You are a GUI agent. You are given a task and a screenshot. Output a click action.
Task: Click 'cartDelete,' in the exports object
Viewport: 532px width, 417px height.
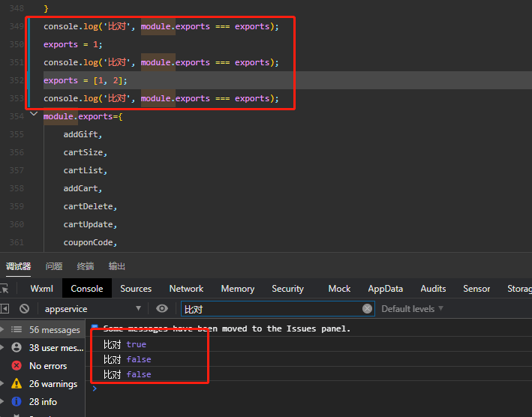[x=90, y=206]
